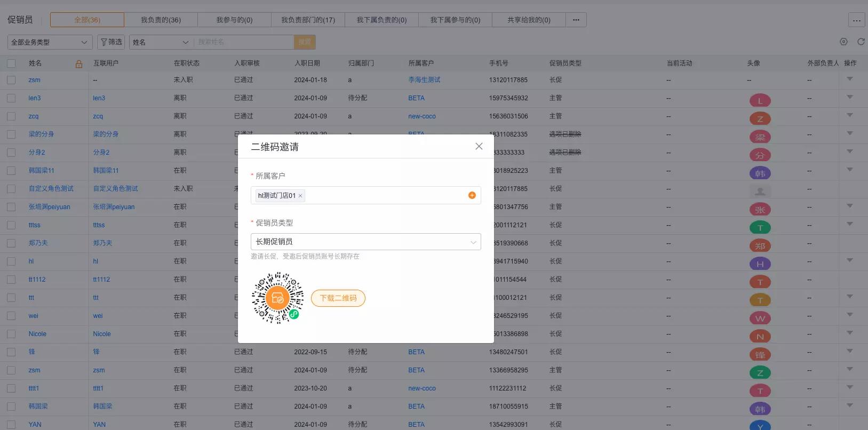This screenshot has width=868, height=430.
Task: Expand the action arrow for zcq row
Action: [x=850, y=115]
